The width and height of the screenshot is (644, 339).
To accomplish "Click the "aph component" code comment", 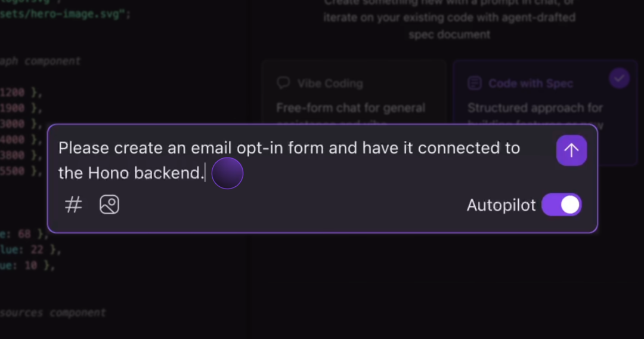I will click(x=41, y=61).
